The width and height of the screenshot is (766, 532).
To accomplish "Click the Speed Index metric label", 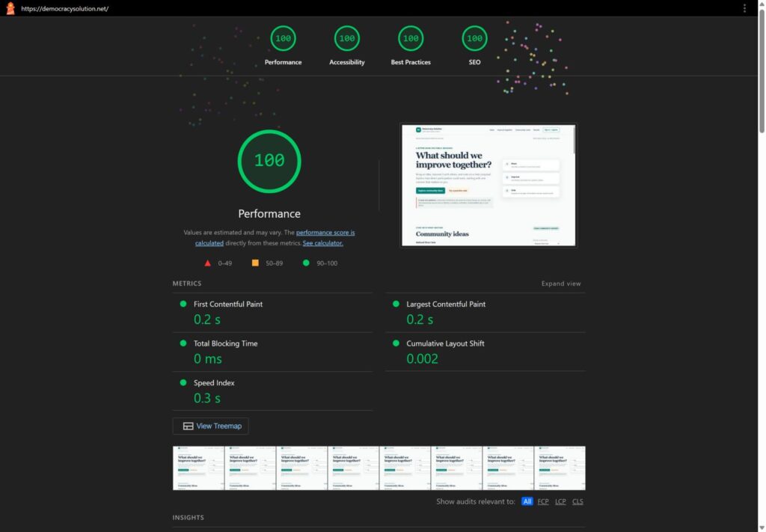I will pos(214,382).
